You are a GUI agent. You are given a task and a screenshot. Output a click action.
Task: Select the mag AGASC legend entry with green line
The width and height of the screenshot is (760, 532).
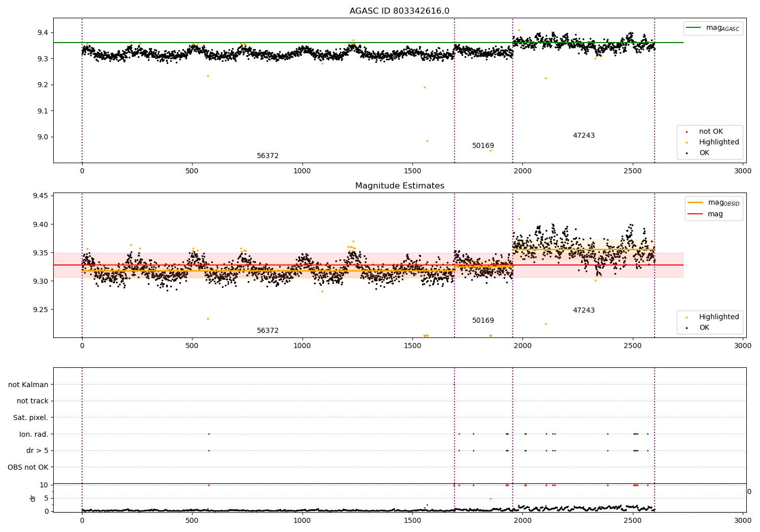pos(713,28)
